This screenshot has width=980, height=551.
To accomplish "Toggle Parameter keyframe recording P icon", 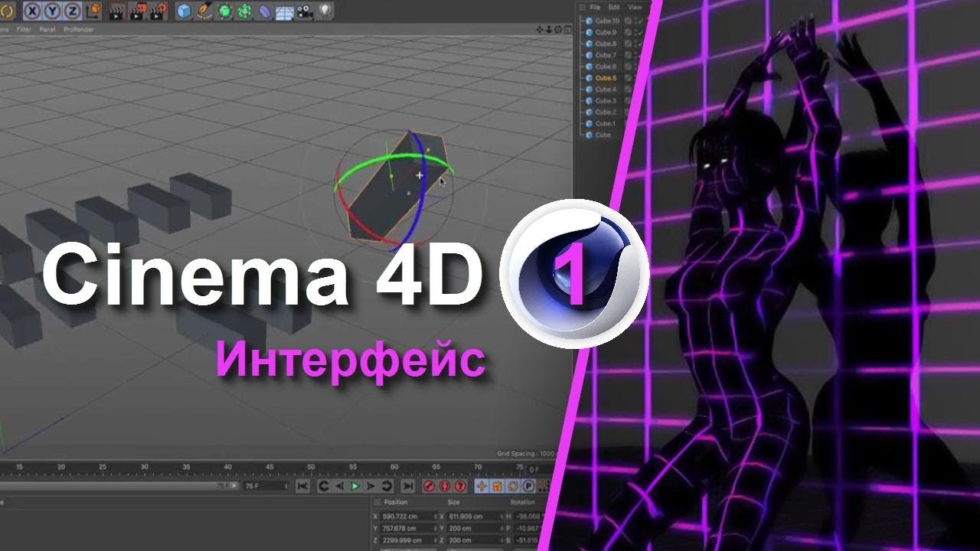I will click(528, 486).
